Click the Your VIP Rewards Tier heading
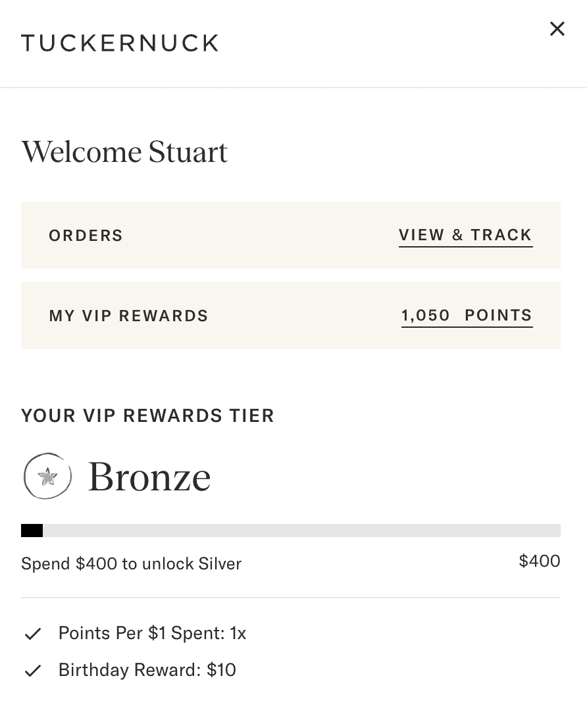 coord(147,415)
